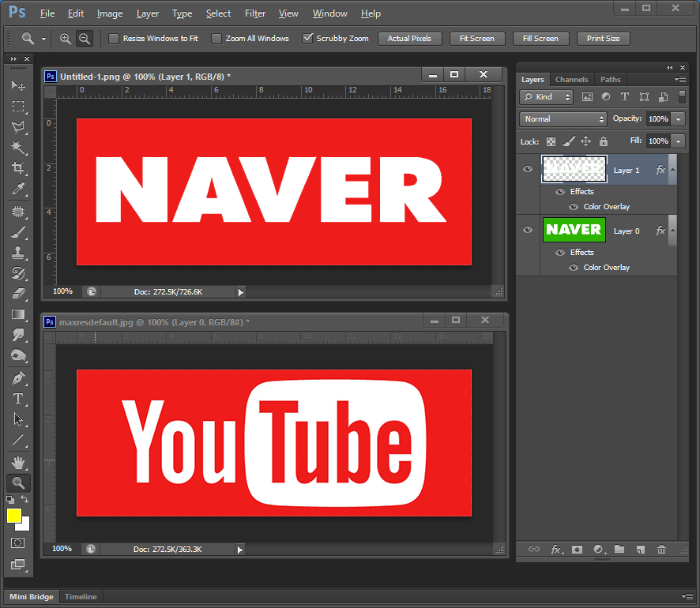Select the Eraser tool
The width and height of the screenshot is (700, 608).
[18, 294]
